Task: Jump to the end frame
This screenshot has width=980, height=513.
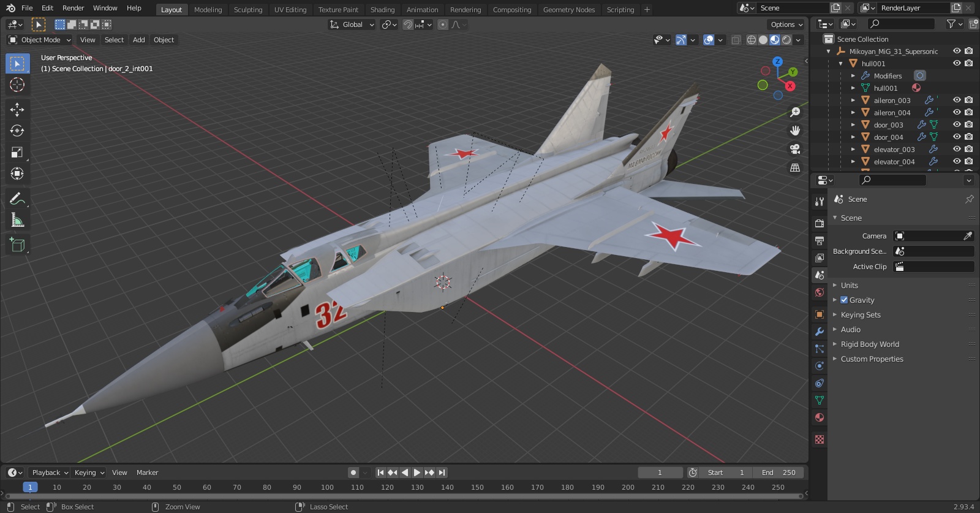Action: pyautogui.click(x=442, y=473)
